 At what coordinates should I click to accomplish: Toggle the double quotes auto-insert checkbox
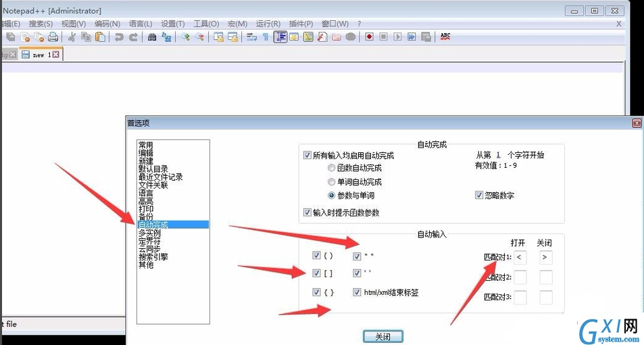point(357,256)
